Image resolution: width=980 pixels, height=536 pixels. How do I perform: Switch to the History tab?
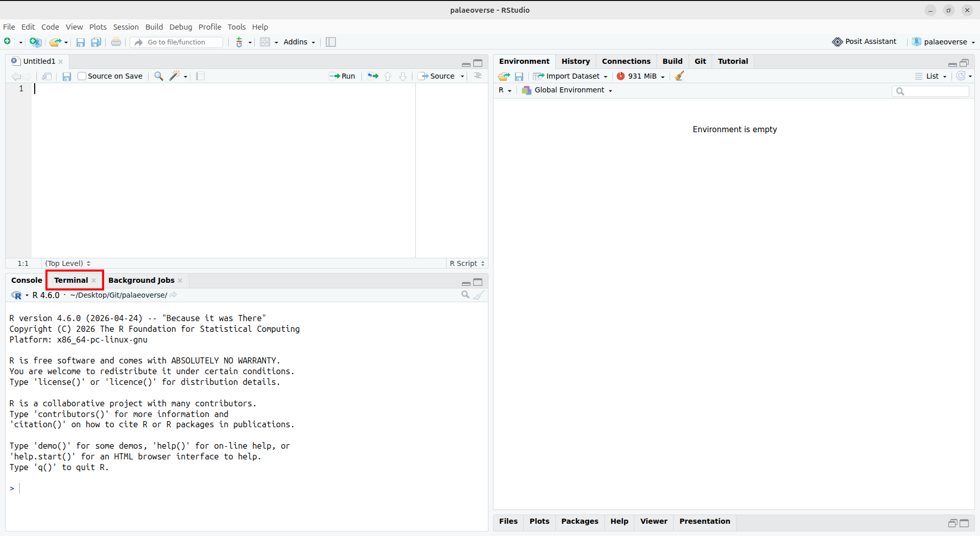(575, 61)
